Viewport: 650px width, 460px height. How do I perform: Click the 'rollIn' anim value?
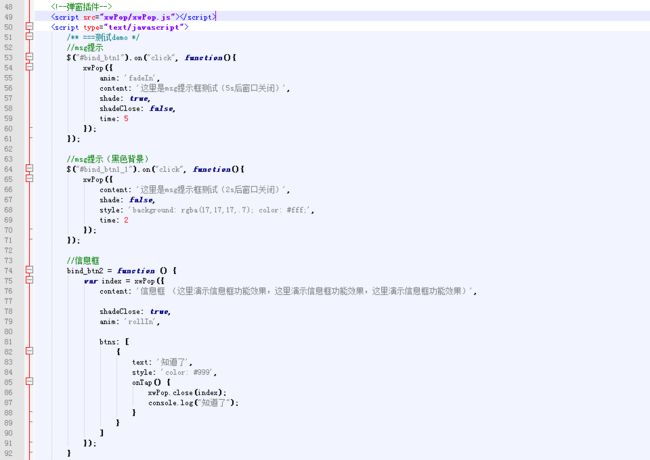(x=141, y=322)
